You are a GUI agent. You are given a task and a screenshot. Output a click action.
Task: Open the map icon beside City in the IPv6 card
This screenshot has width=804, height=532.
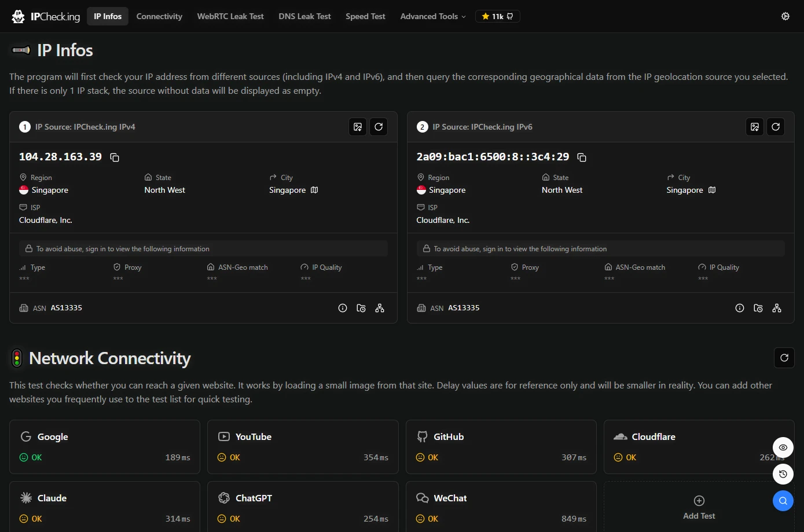coord(712,190)
